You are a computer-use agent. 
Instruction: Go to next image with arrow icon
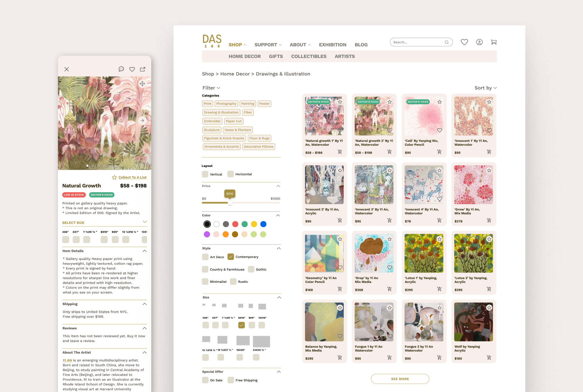pyautogui.click(x=142, y=121)
